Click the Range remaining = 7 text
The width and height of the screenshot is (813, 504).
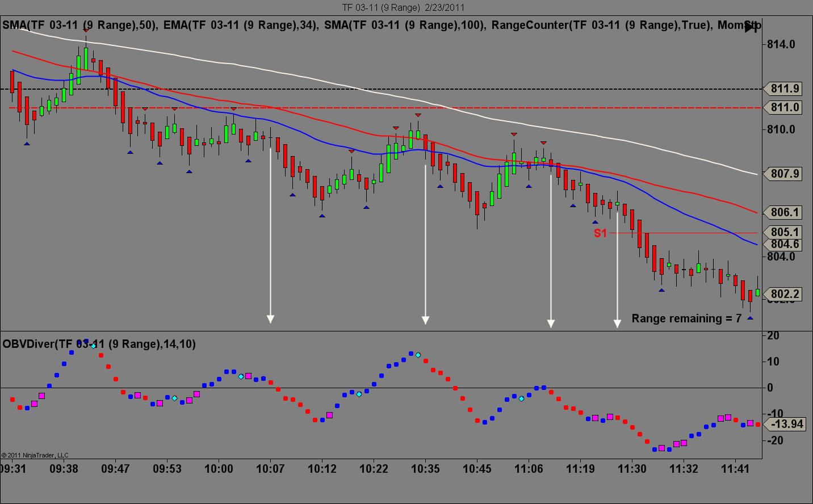(686, 318)
